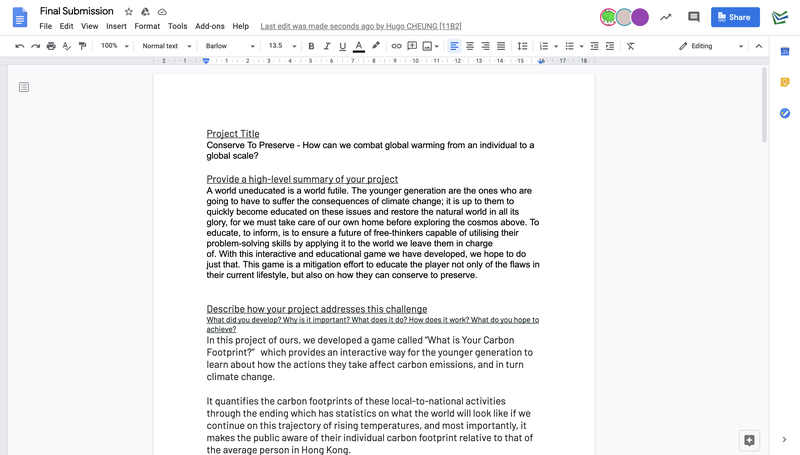
Task: Click the blue Share button
Action: coord(735,17)
